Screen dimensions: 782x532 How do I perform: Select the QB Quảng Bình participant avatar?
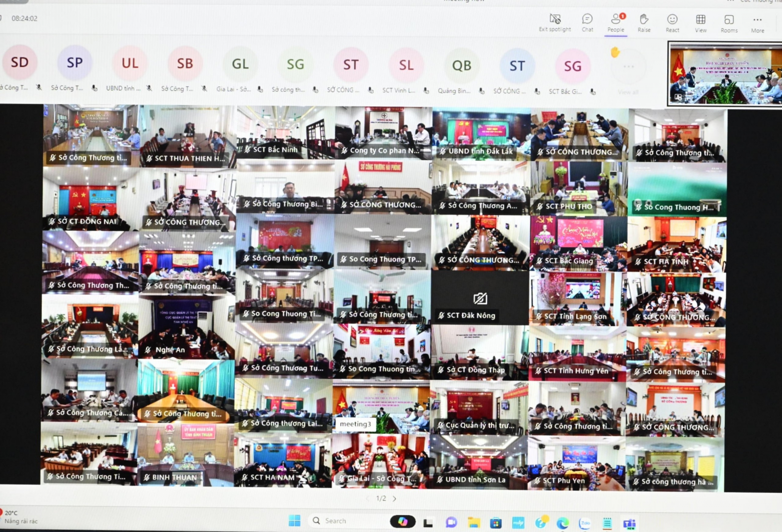[461, 65]
